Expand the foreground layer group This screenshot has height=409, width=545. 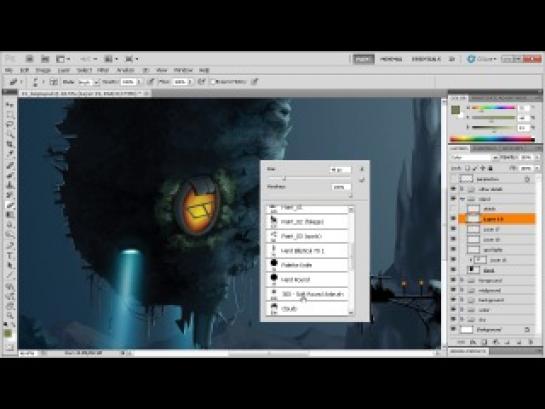[462, 280]
